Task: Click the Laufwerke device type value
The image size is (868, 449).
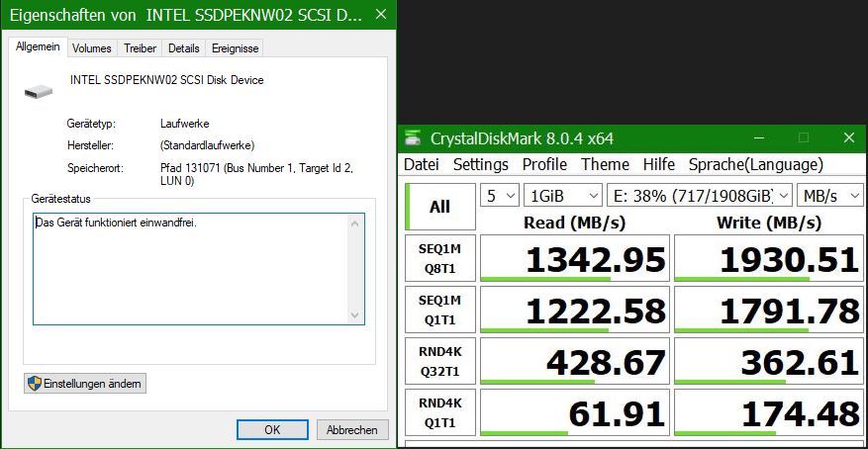Action: [x=184, y=124]
